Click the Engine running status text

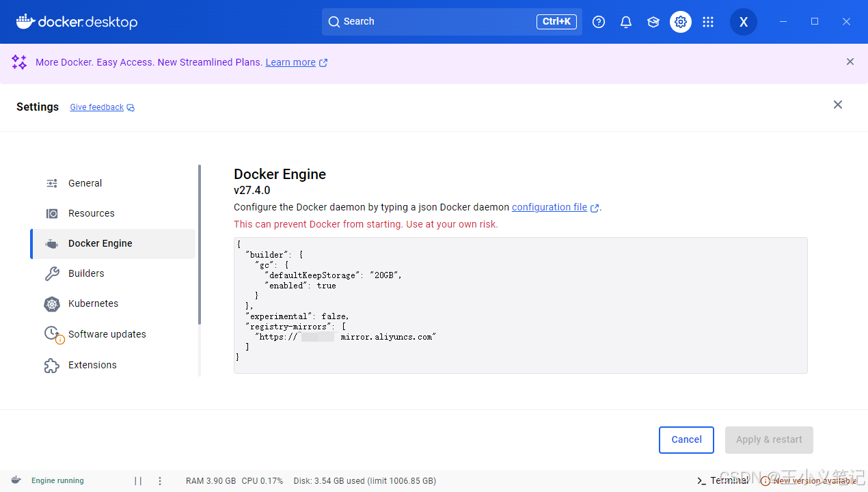coord(57,481)
